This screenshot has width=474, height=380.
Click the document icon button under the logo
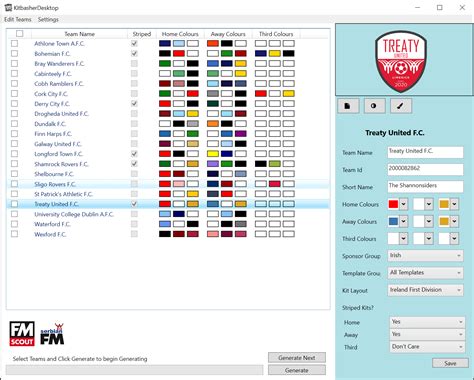coord(348,106)
